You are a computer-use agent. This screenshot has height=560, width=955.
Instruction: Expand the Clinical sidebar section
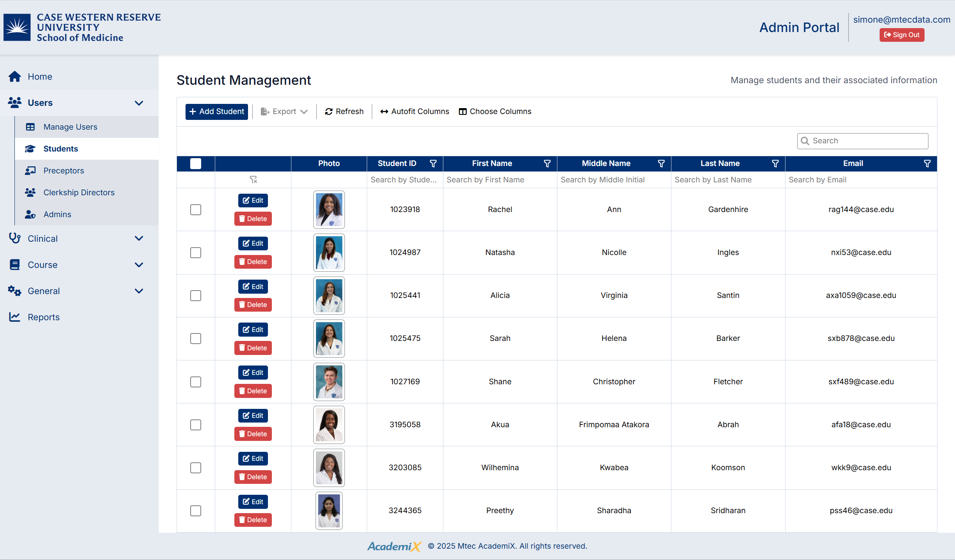(x=139, y=239)
